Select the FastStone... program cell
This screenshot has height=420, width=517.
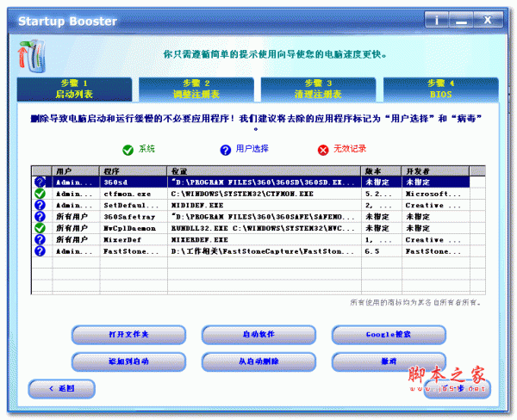(134, 251)
